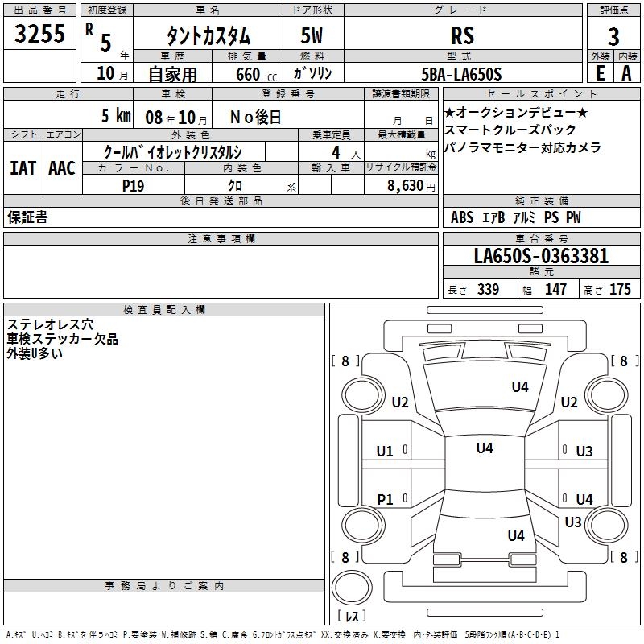Select color number P19
The image size is (644, 644).
coord(133,186)
